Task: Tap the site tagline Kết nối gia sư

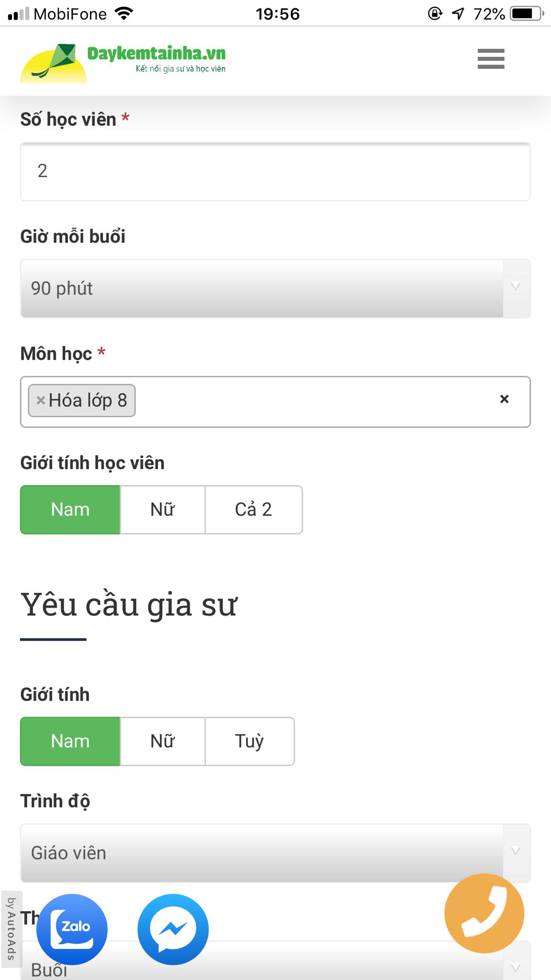Action: tap(180, 69)
